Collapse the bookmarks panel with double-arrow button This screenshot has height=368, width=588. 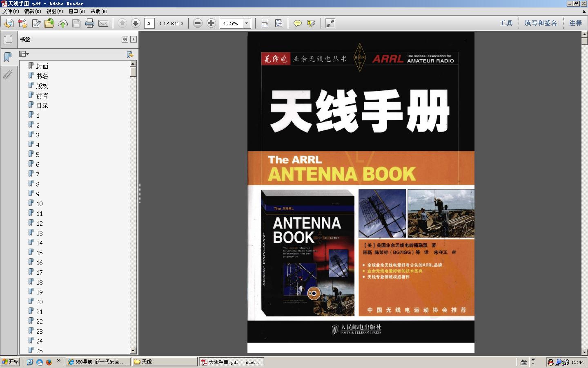[x=125, y=39]
